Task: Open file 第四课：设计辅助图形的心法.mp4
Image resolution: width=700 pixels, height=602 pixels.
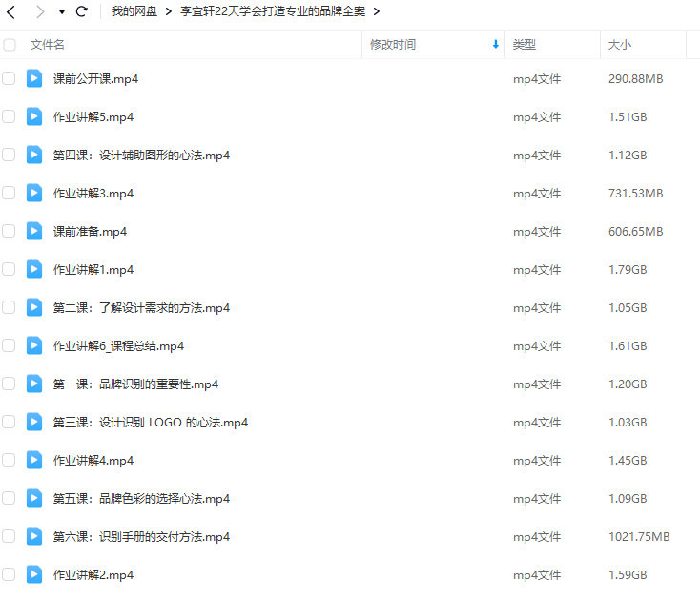Action: [141, 156]
